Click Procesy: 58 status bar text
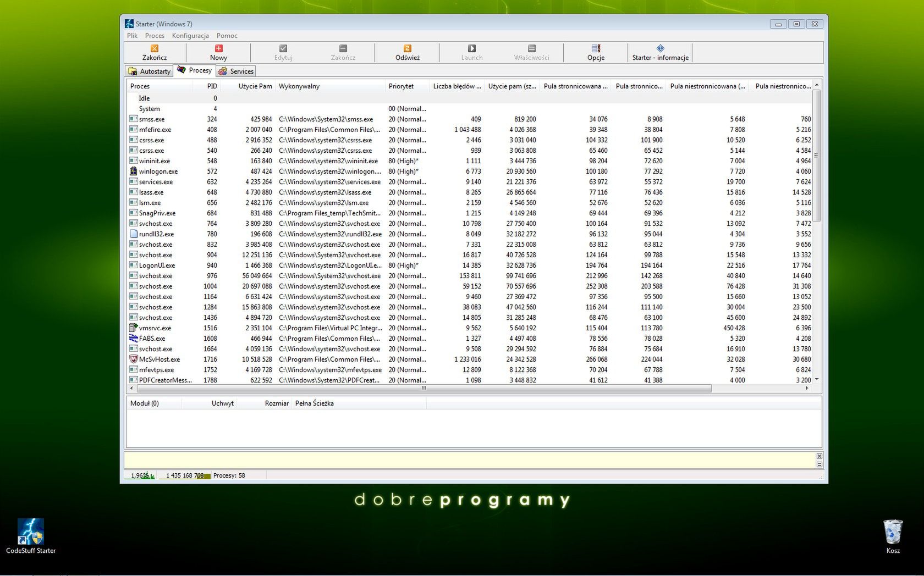The width and height of the screenshot is (924, 576). pyautogui.click(x=229, y=475)
